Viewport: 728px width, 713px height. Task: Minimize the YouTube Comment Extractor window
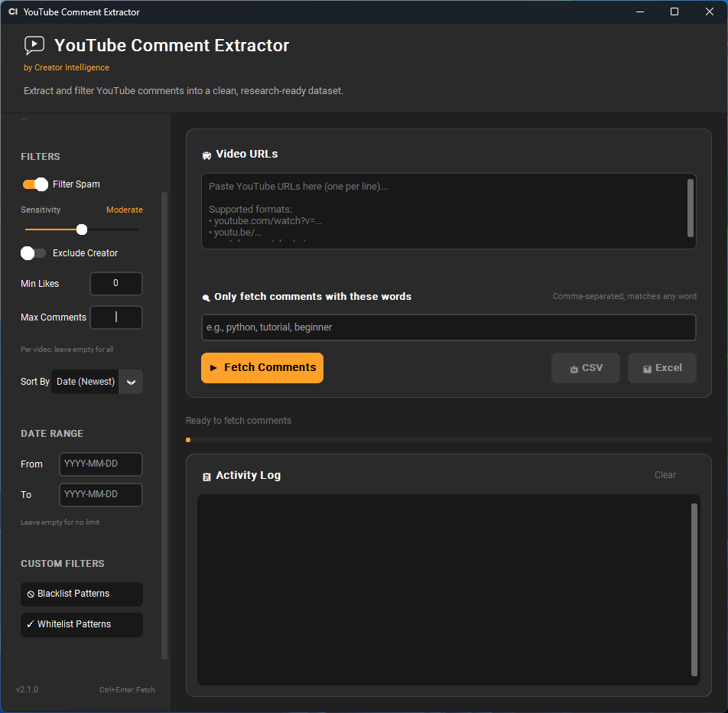coord(640,11)
